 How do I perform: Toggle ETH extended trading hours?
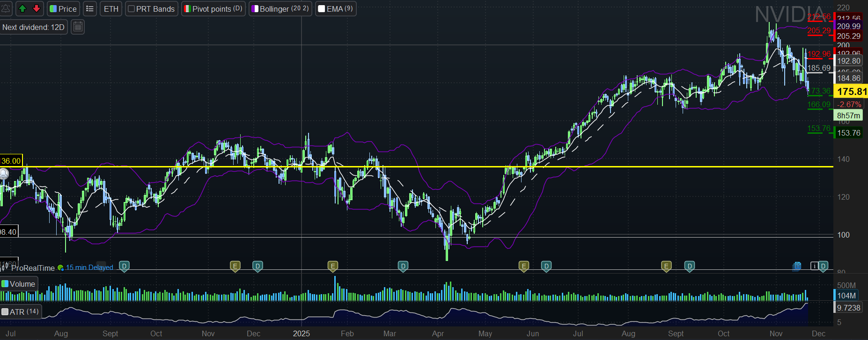111,9
